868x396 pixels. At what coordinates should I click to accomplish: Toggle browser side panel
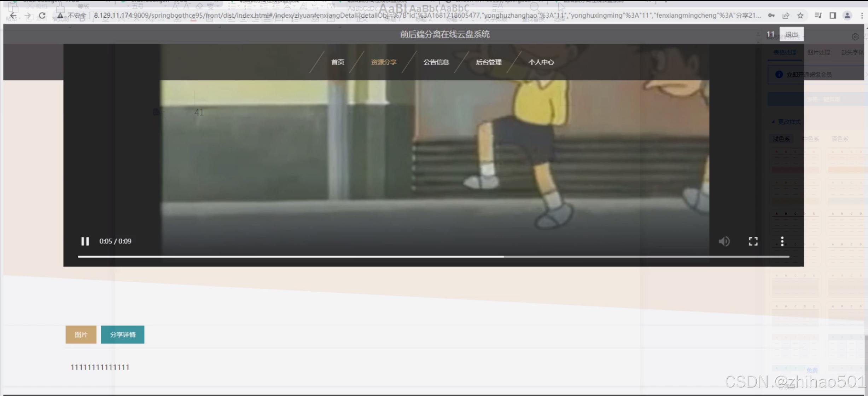pos(833,16)
